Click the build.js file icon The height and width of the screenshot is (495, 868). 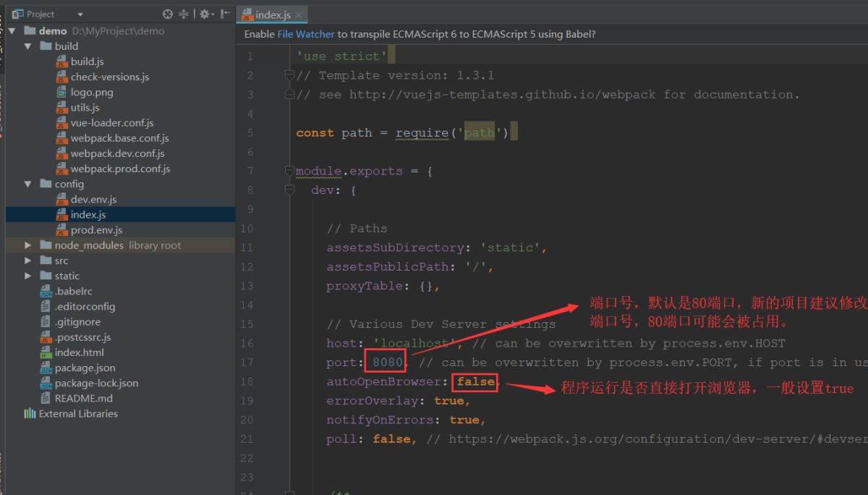coord(62,62)
